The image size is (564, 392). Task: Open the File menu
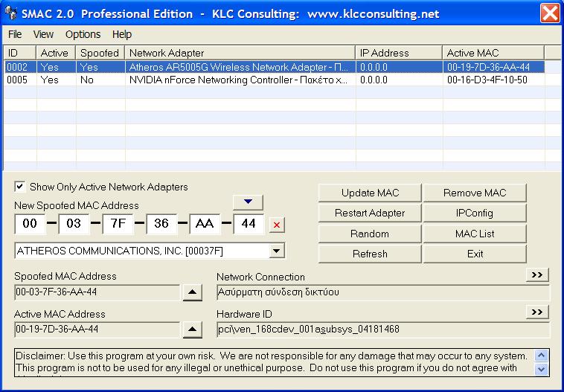click(15, 34)
